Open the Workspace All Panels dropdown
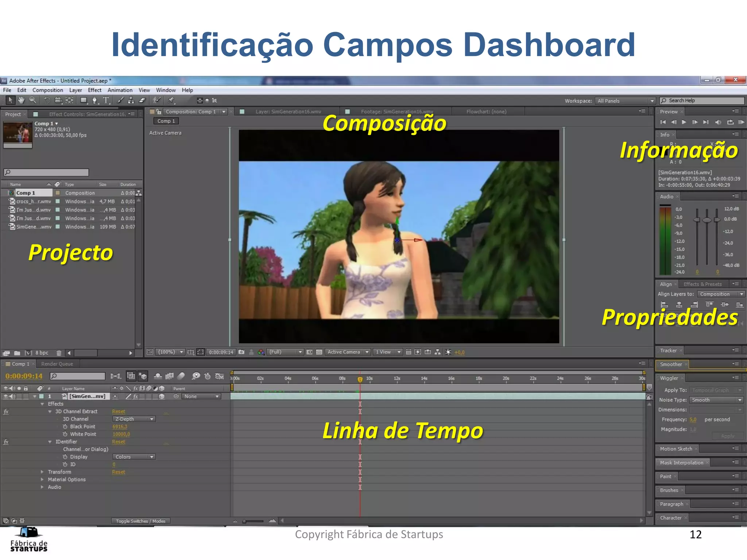The height and width of the screenshot is (560, 747). tap(625, 101)
